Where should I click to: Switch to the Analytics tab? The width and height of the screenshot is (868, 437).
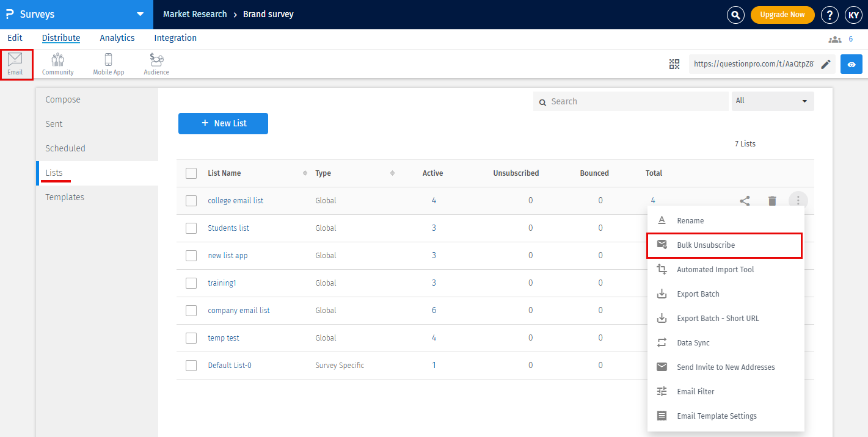(x=117, y=38)
